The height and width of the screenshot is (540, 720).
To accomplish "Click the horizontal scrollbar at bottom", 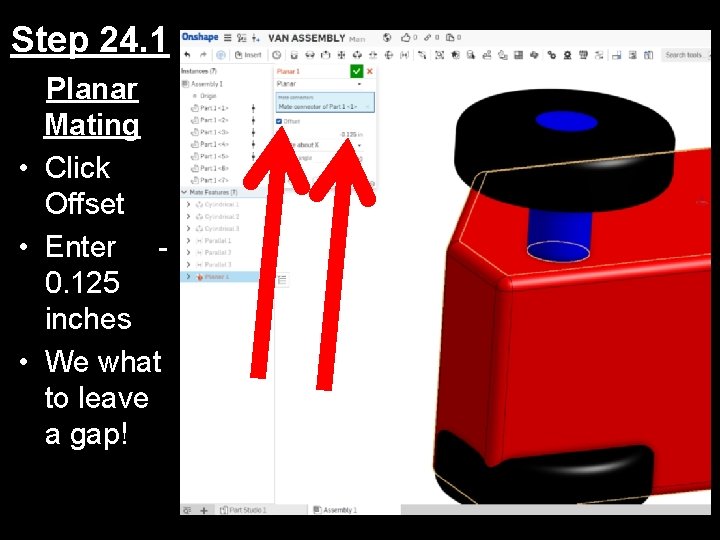I will [x=556, y=509].
